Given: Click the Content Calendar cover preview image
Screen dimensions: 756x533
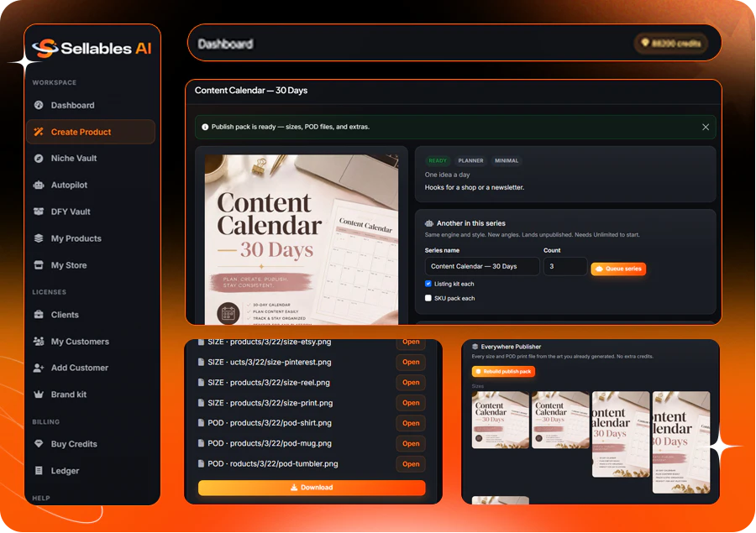Looking at the screenshot, I should [302, 239].
